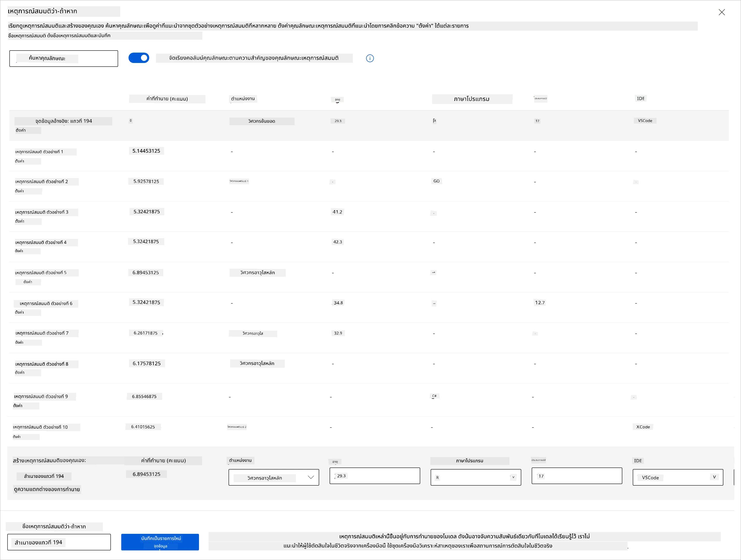Screen dimensions: 741x560
Task: Click ตั้งค่า under reference row 194
Action: [21, 130]
